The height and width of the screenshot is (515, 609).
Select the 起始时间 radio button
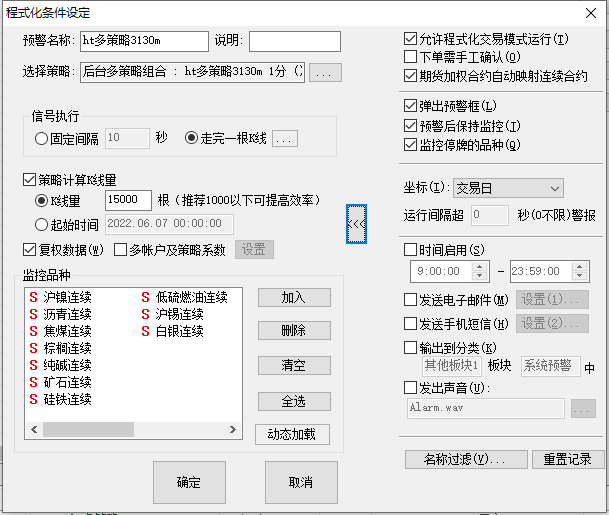[41, 224]
